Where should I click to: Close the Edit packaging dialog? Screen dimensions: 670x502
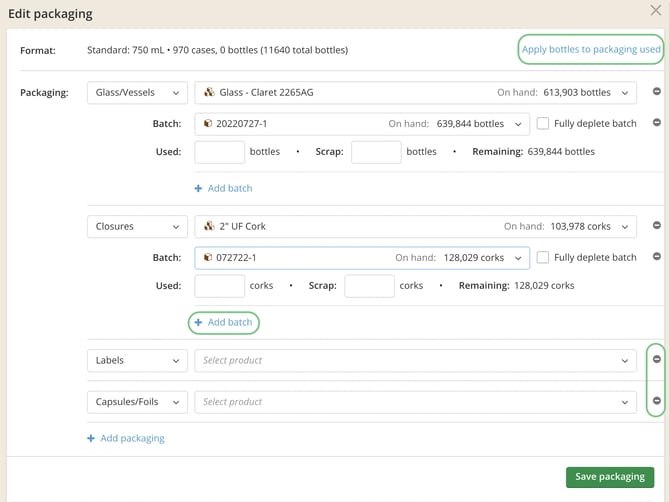[x=655, y=12]
